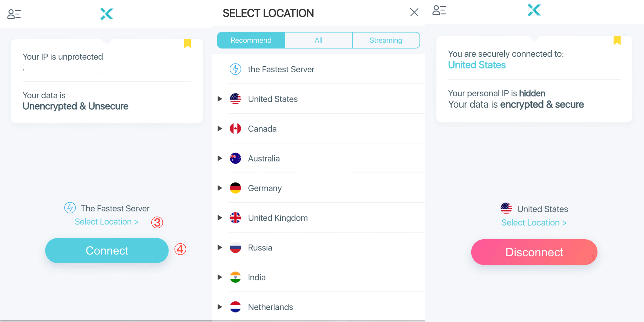Image resolution: width=644 pixels, height=322 pixels.
Task: Select the Recommend tab
Action: [251, 40]
